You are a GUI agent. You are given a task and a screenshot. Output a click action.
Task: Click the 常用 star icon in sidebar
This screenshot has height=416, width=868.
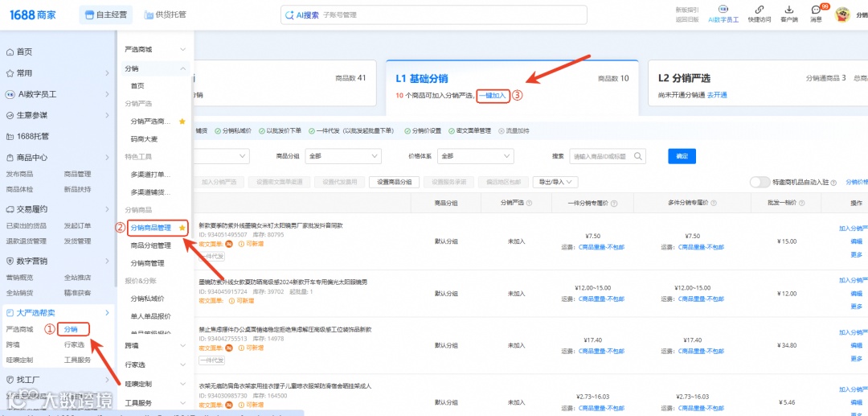point(10,73)
